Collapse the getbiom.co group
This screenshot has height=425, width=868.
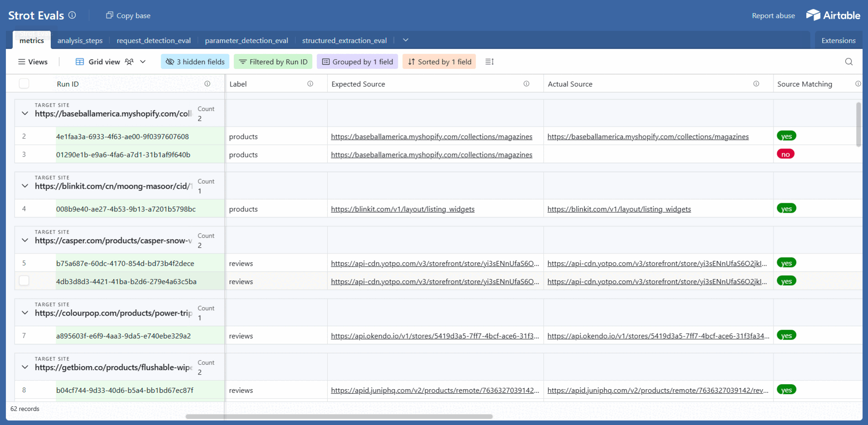click(25, 367)
